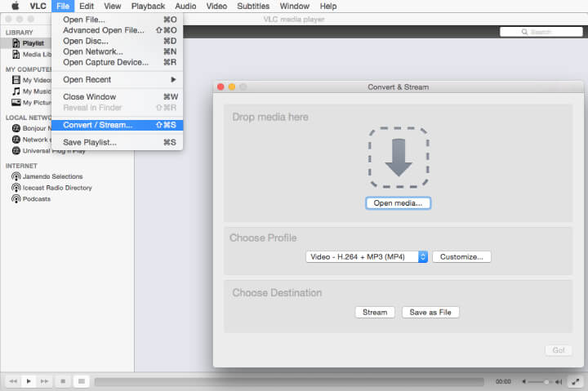
Task: Click the Go! button
Action: pos(558,350)
